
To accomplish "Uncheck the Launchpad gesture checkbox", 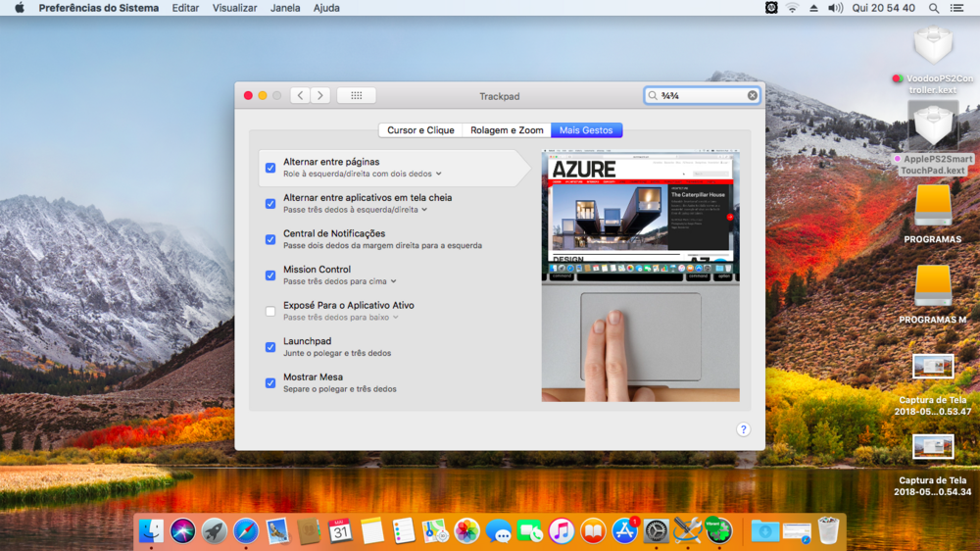I will (x=270, y=347).
